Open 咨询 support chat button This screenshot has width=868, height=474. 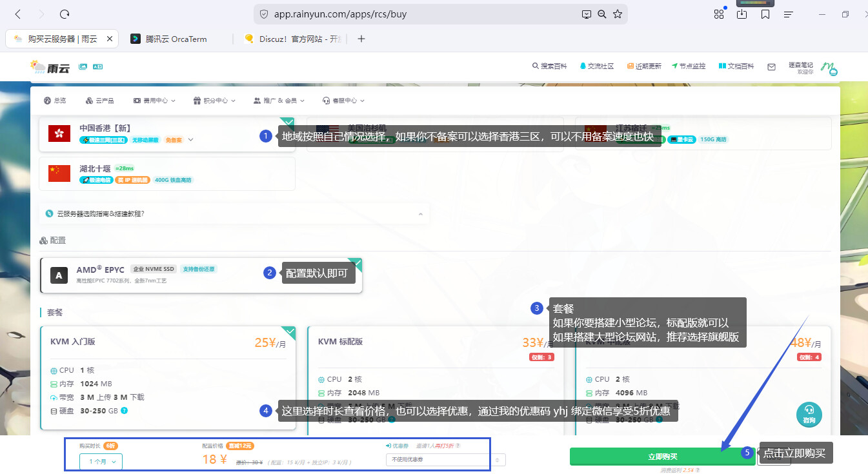coord(809,414)
